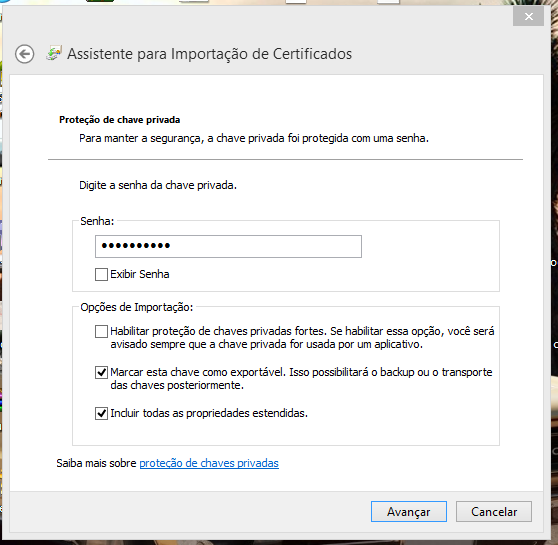This screenshot has width=558, height=545.
Task: Go back using the circular arrow icon
Action: tap(25, 54)
